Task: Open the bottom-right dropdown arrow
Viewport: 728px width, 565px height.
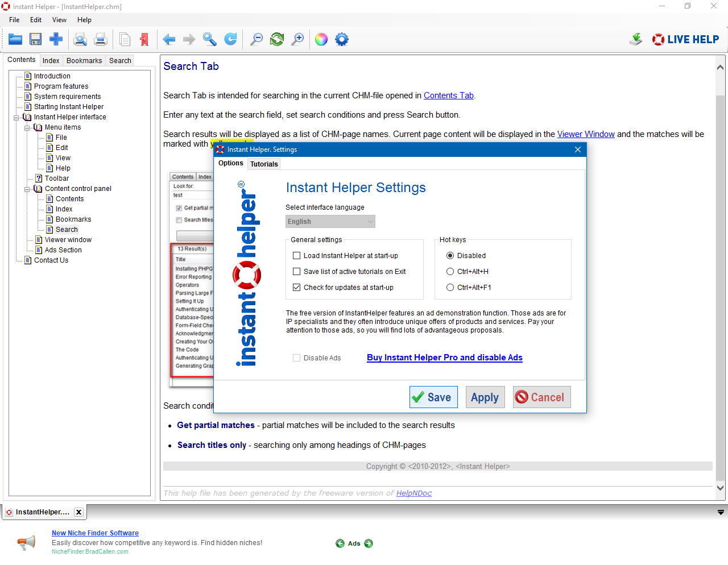Action: 721,512
